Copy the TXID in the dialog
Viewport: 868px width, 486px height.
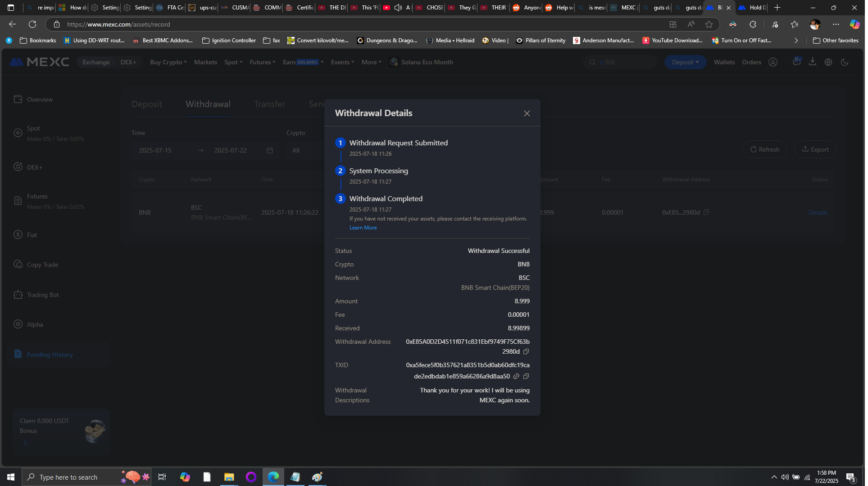point(526,377)
